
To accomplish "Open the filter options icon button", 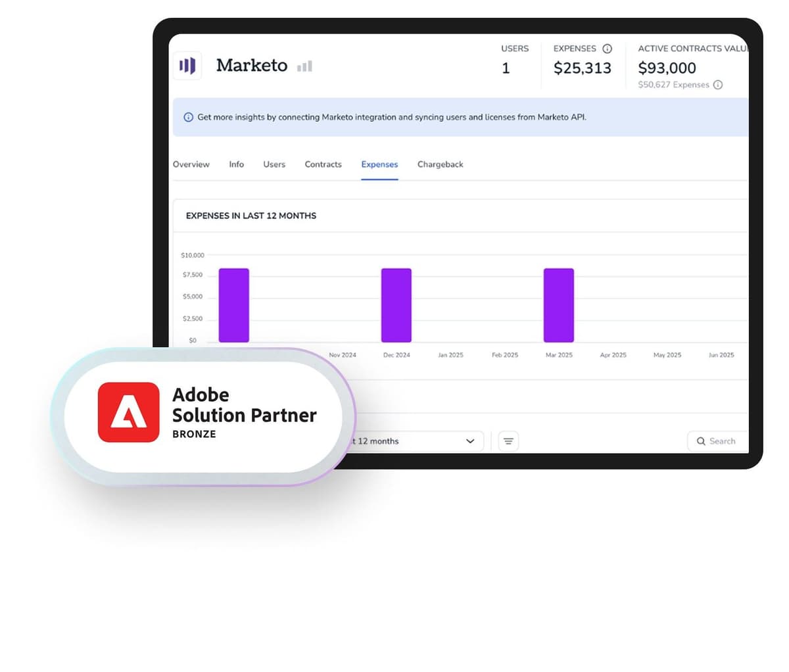I will tap(508, 441).
